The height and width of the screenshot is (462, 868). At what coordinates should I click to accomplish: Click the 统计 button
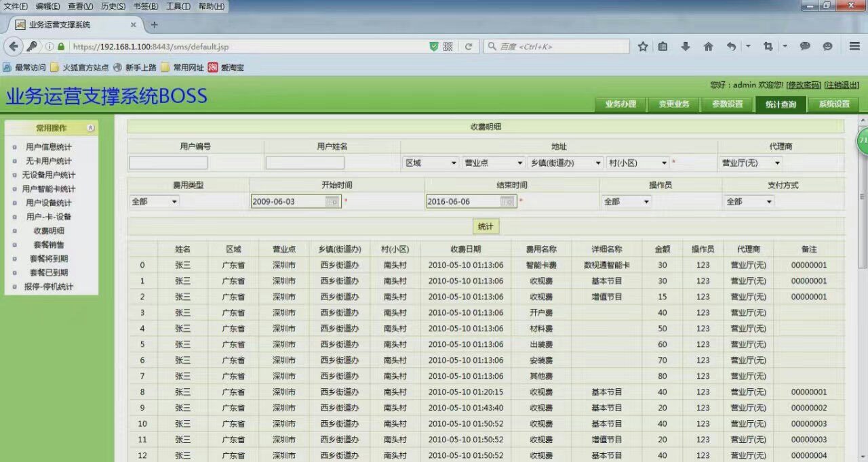pyautogui.click(x=486, y=226)
